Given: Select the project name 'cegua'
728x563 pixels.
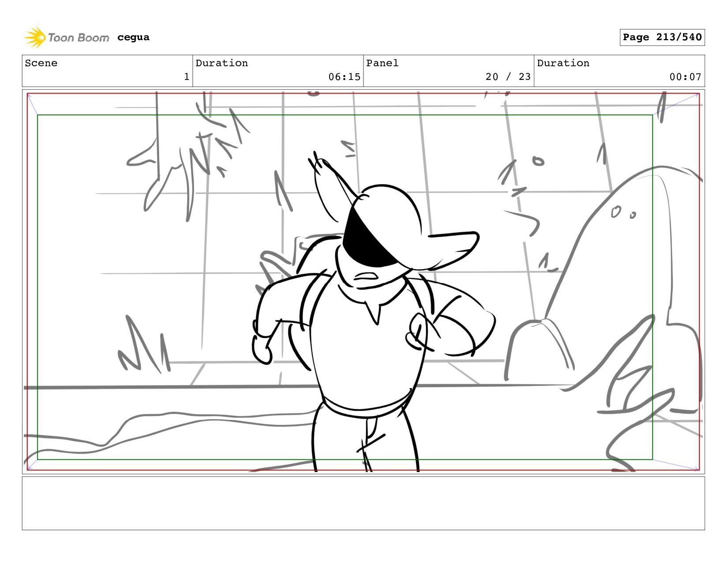Looking at the screenshot, I should click(x=133, y=38).
